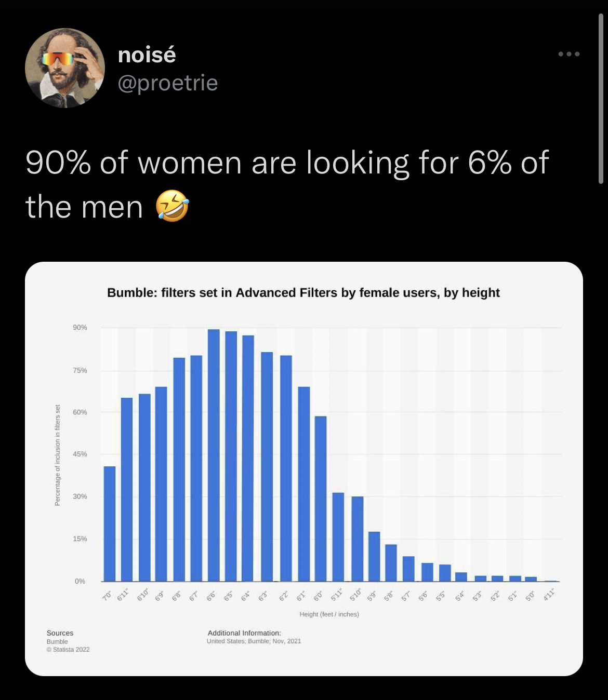Screen dimensions: 608x700
Task: Click the @proetrie handle
Action: (x=168, y=83)
